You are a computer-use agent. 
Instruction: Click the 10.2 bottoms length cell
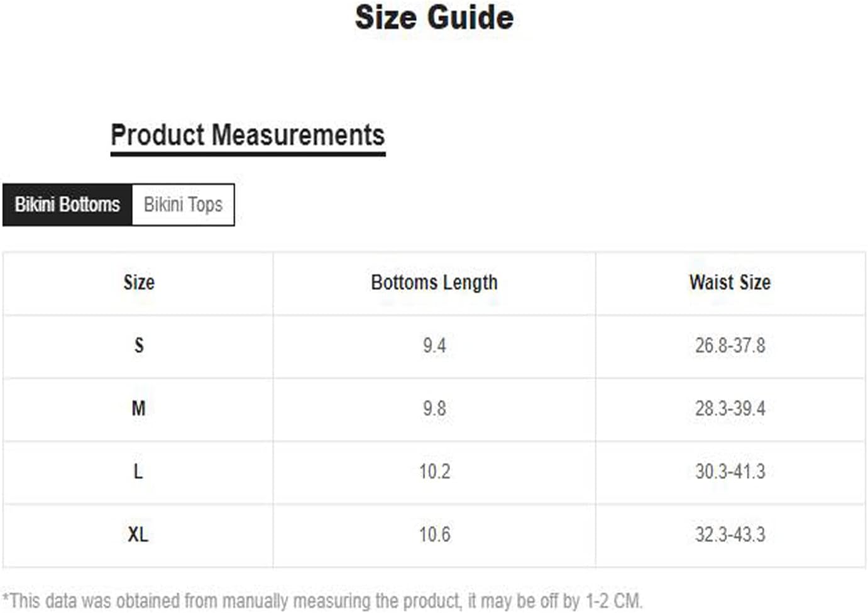(434, 472)
